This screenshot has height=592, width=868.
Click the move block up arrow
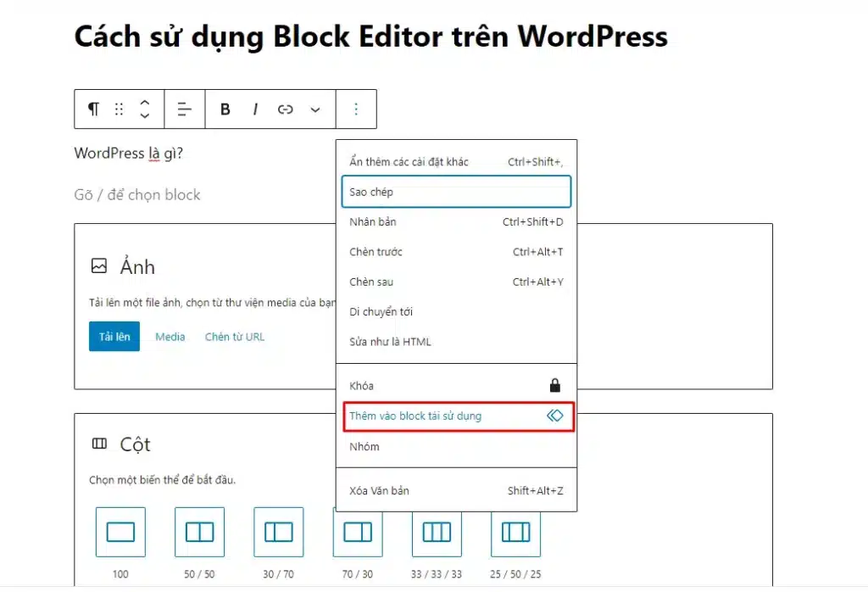tap(145, 103)
